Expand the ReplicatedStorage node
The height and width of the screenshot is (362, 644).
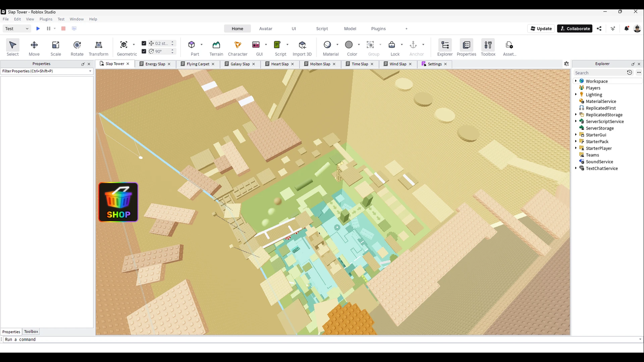(576, 115)
